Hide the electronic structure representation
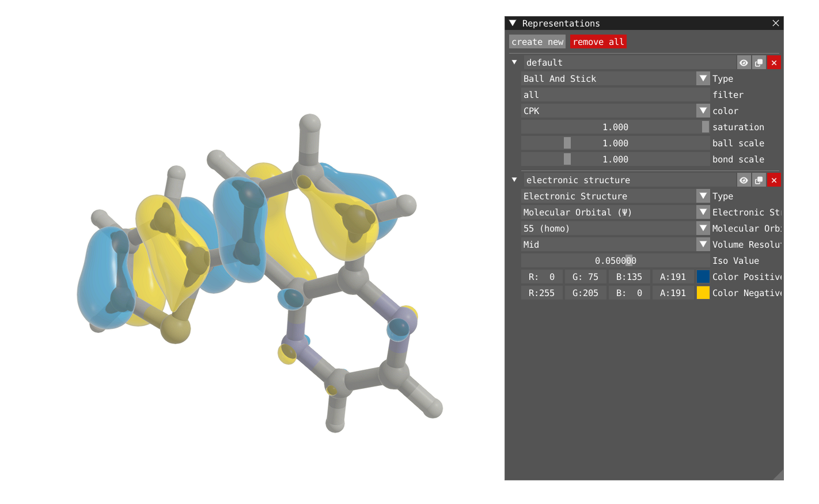 [x=744, y=180]
